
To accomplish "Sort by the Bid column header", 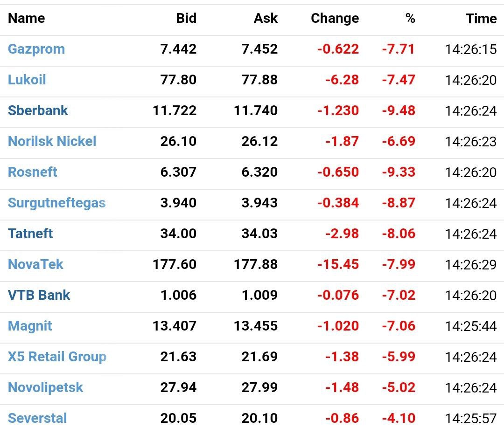I will click(186, 19).
